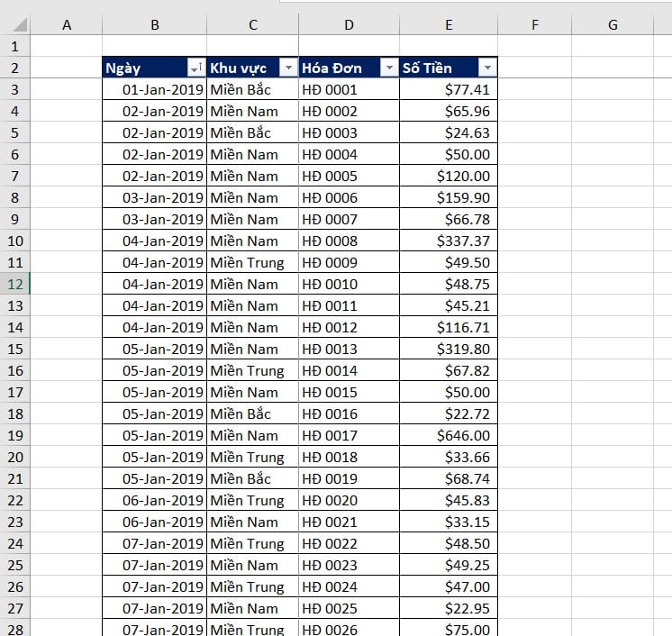Image resolution: width=672 pixels, height=636 pixels.
Task: Click the cell containing HĐ 0001
Action: tap(349, 89)
